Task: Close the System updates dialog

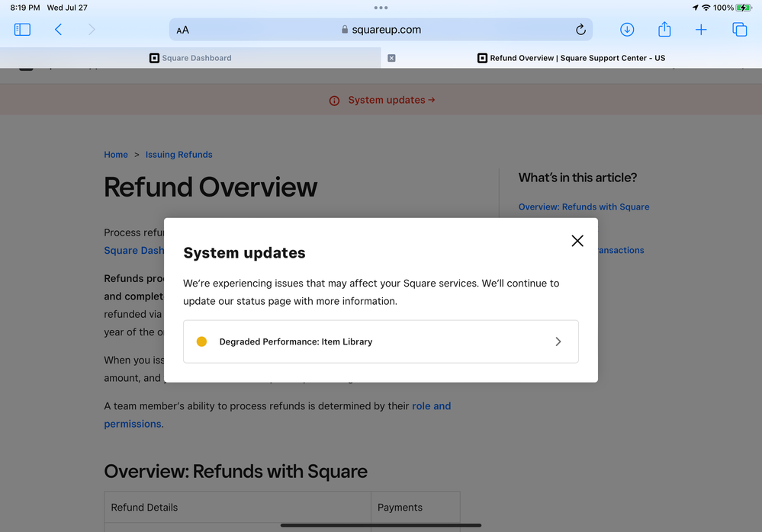Action: pyautogui.click(x=577, y=241)
